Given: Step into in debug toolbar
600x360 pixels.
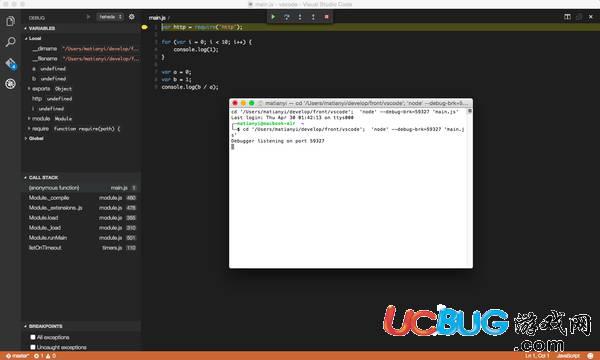Looking at the screenshot, I should coord(300,17).
